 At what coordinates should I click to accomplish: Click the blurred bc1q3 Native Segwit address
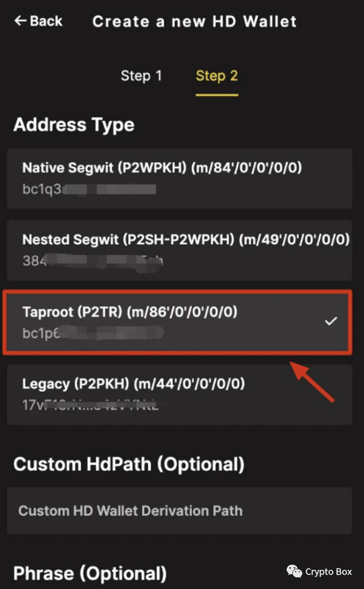pyautogui.click(x=89, y=189)
